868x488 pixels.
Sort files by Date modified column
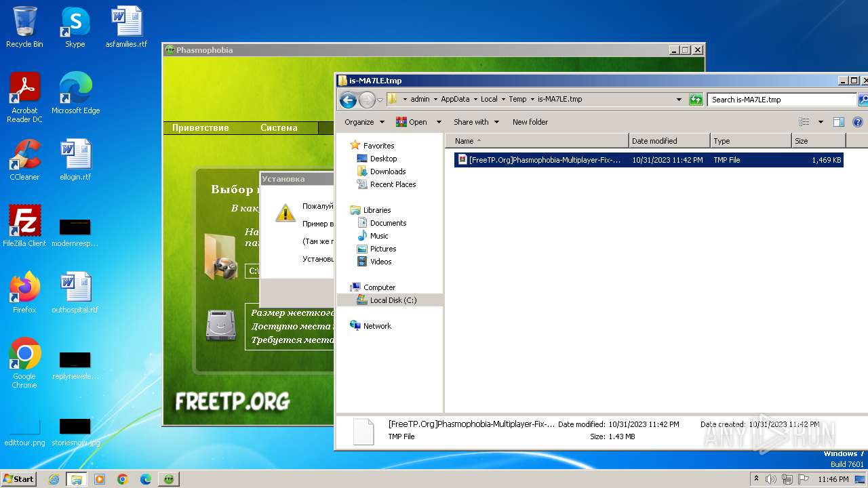669,141
